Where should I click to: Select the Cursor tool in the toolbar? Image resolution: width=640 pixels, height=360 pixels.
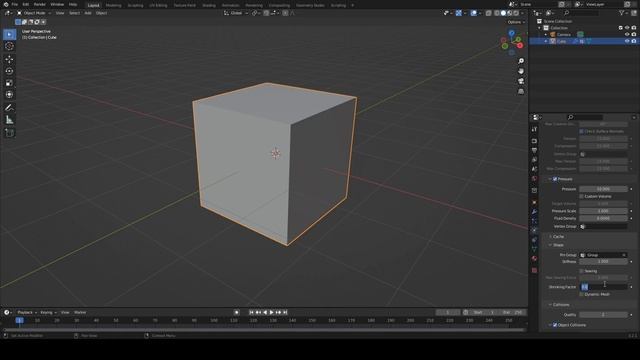click(x=9, y=46)
